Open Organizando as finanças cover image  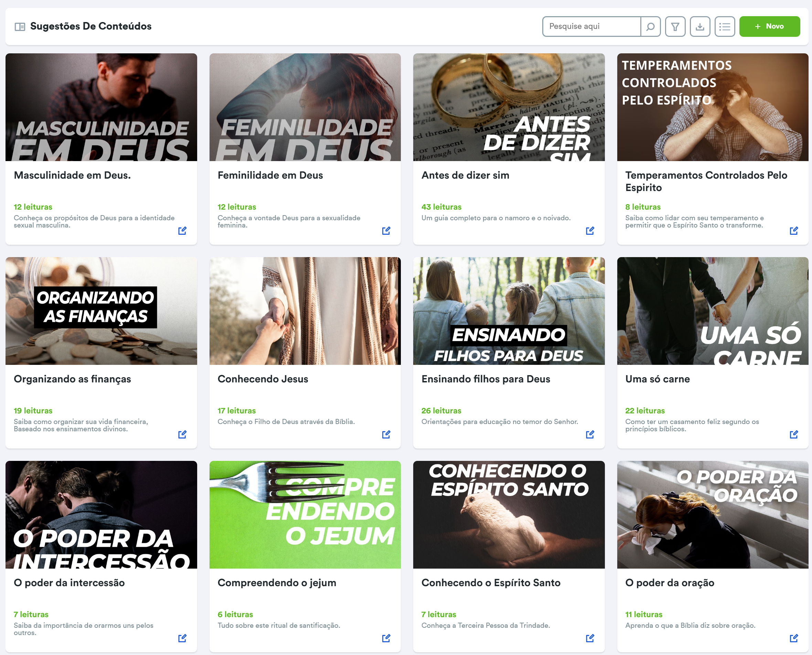[x=101, y=311]
